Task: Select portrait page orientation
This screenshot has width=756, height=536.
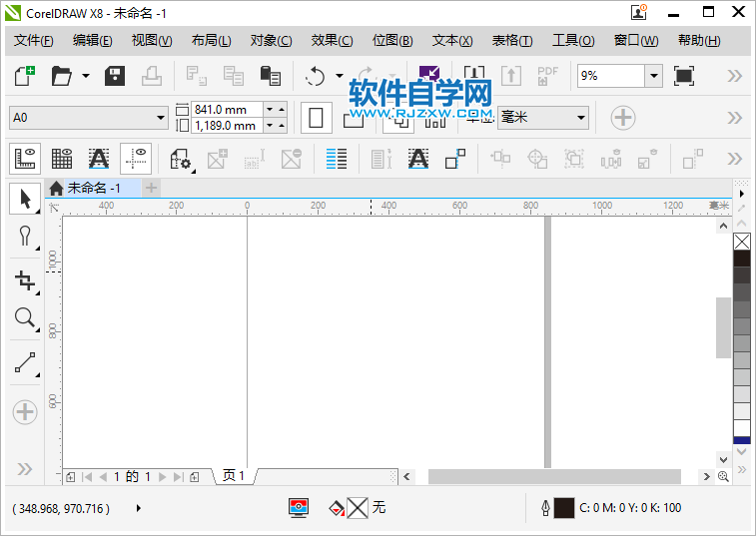Action: pyautogui.click(x=317, y=118)
